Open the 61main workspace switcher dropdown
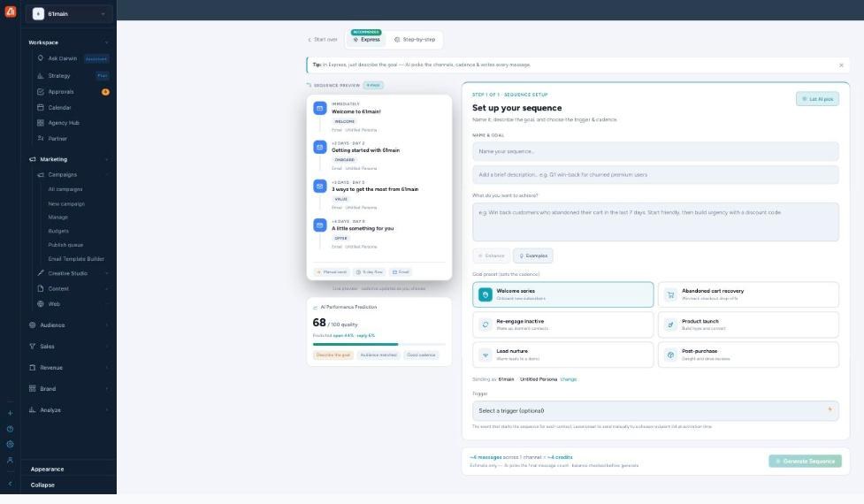Viewport: 864px width, 504px height. click(69, 14)
